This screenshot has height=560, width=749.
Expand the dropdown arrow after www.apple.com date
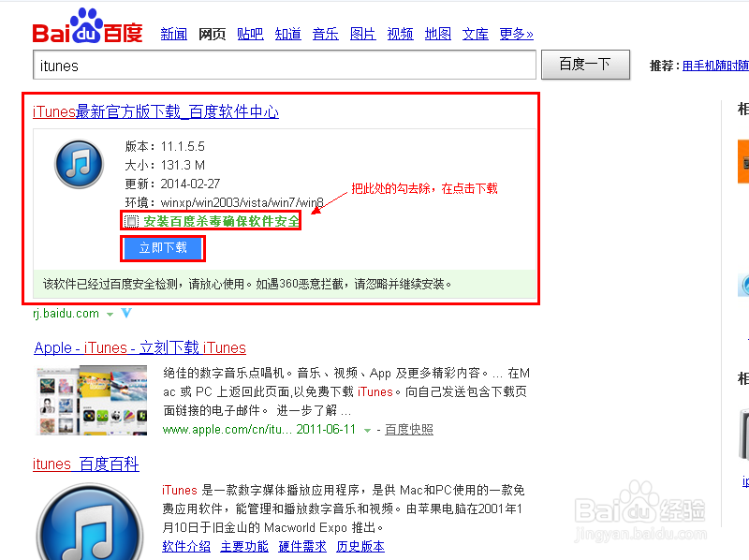point(367,431)
